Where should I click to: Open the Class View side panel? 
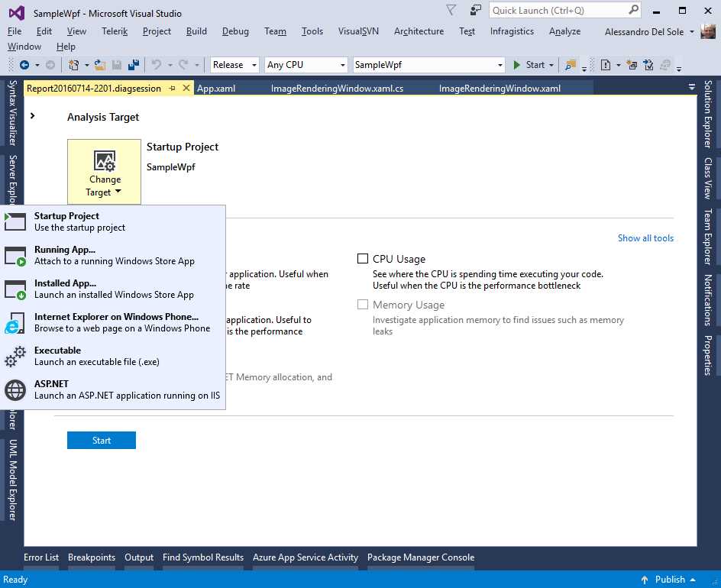coord(708,179)
